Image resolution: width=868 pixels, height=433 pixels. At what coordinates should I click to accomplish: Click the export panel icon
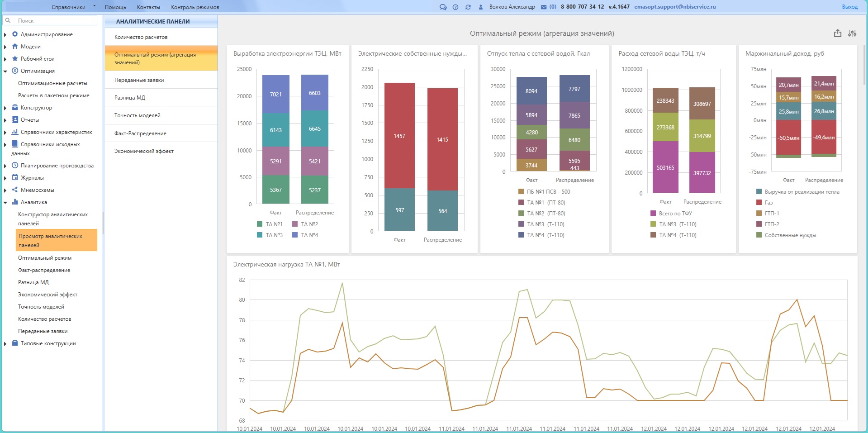(838, 33)
